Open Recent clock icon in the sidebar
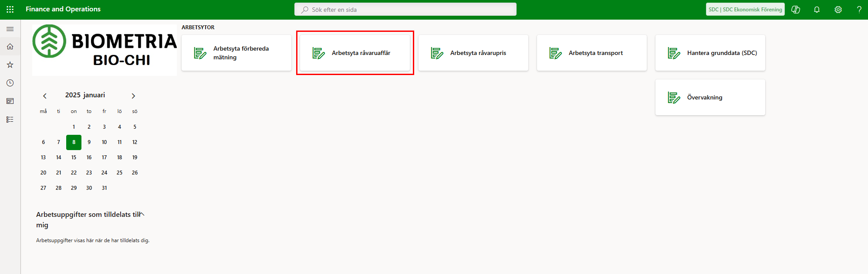 coord(10,83)
